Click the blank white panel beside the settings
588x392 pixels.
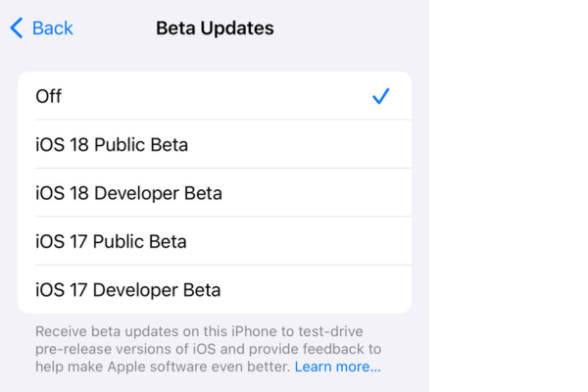(508, 196)
